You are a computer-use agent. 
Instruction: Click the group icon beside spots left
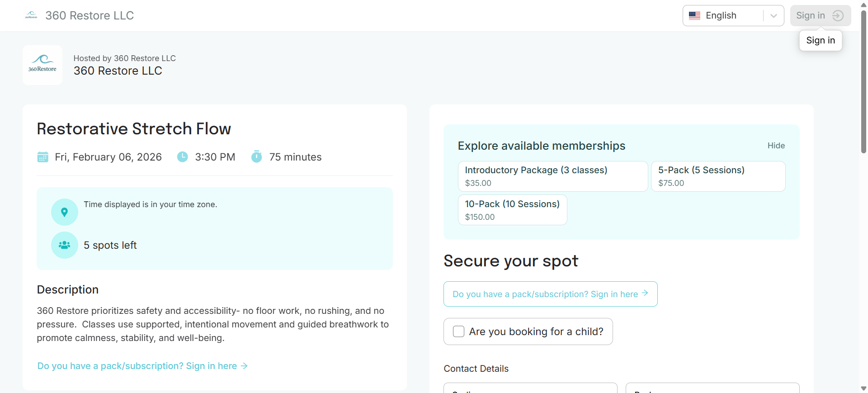click(x=65, y=245)
